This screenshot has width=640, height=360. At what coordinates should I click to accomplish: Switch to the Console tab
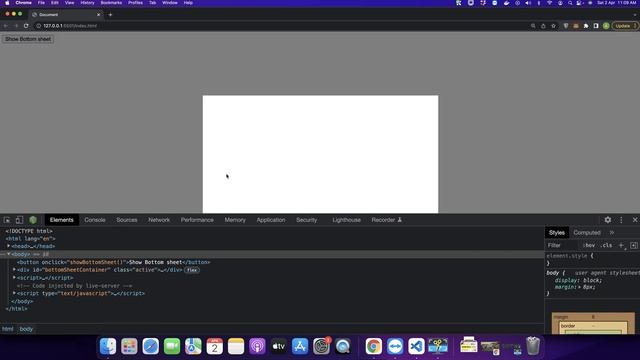click(95, 220)
